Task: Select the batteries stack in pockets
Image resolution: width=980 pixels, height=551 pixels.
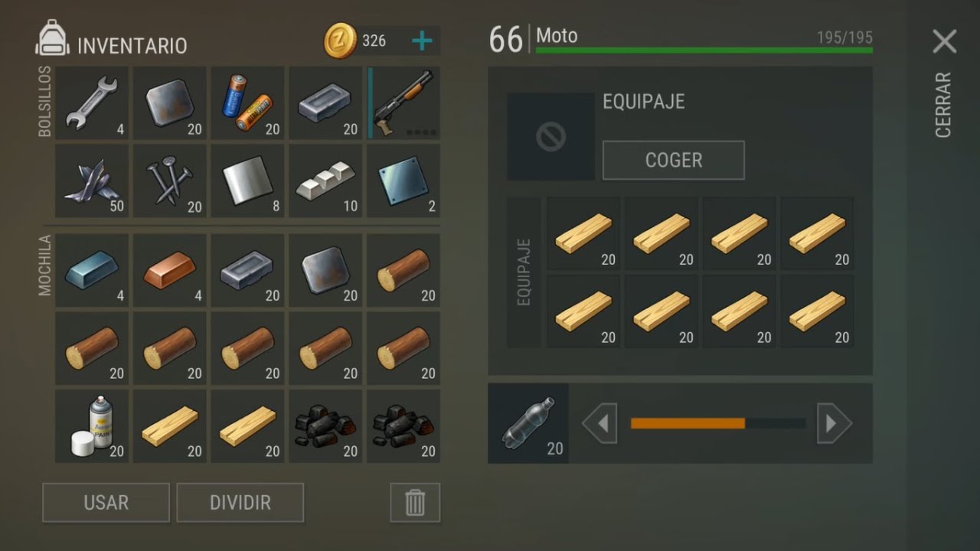Action: pyautogui.click(x=247, y=103)
